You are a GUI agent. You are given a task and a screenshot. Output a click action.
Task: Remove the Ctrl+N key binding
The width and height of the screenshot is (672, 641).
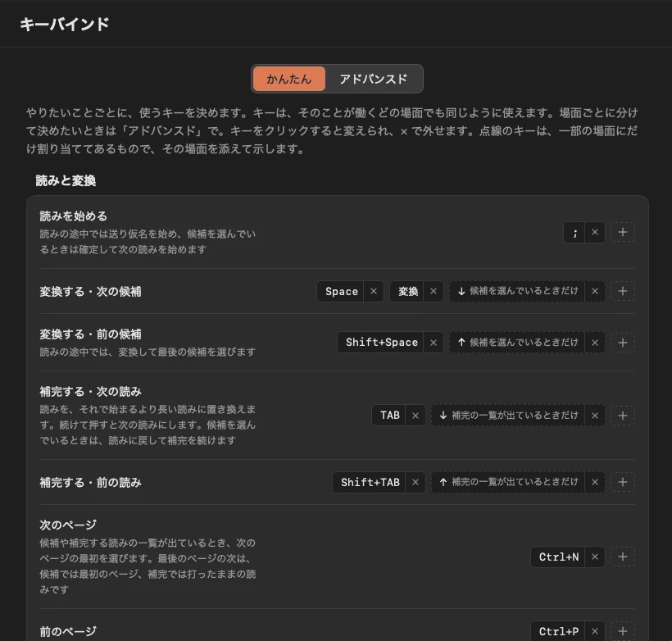(594, 557)
